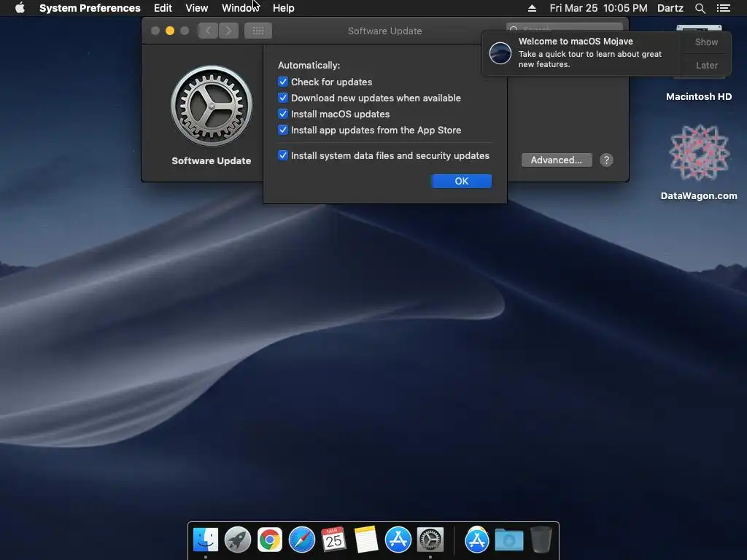This screenshot has width=747, height=560.
Task: Open the Window menu
Action: 240,8
